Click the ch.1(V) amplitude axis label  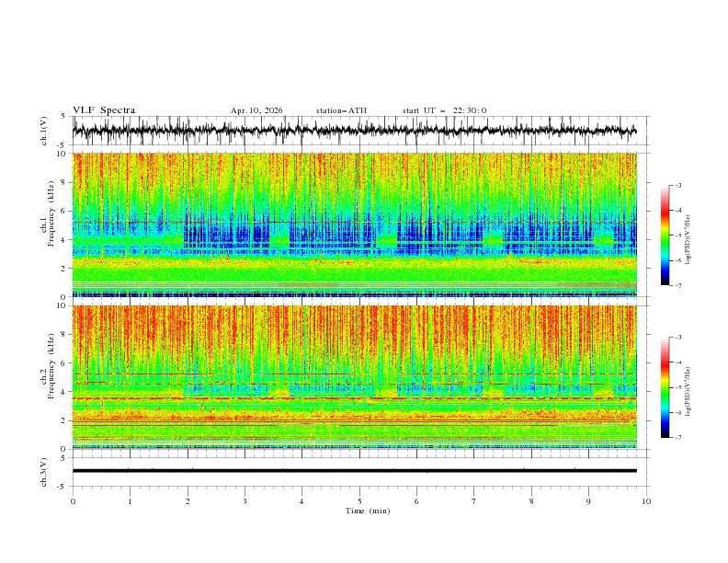tap(44, 131)
